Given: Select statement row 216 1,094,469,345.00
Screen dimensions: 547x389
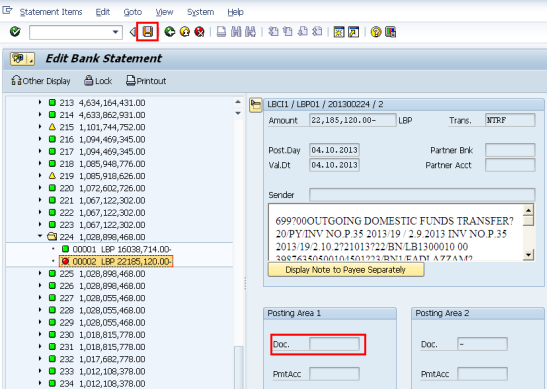Looking at the screenshot, I should (x=102, y=139).
